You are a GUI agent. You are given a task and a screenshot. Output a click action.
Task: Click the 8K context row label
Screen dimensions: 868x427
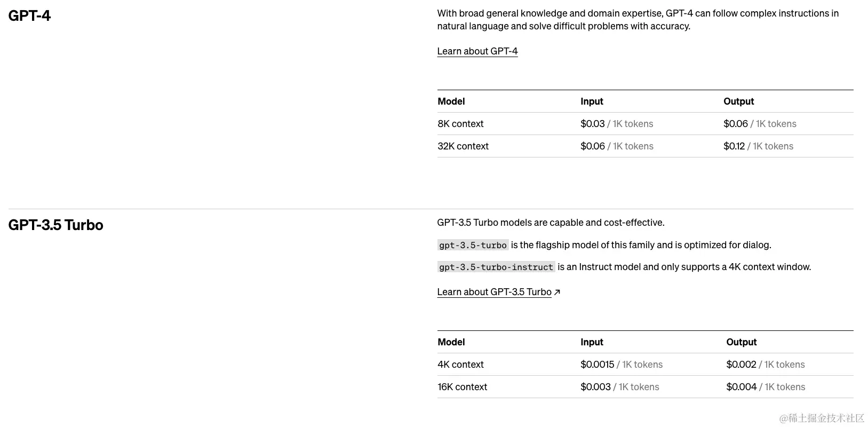coord(460,124)
